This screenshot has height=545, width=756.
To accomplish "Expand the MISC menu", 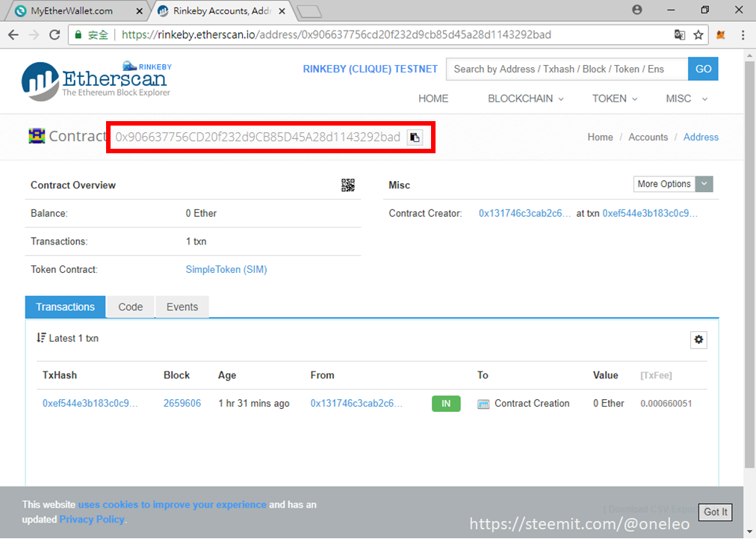I will coord(687,99).
